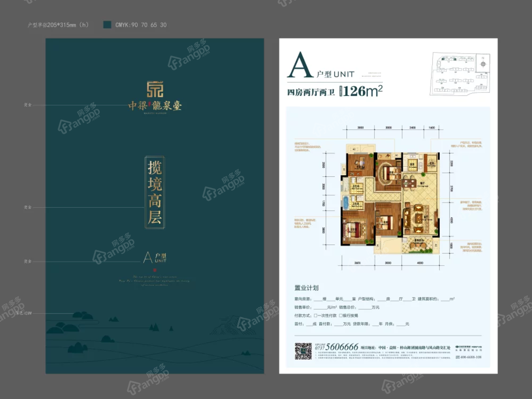The image size is (532, 399).
Task: Click the colored apartment floor plan image
Action: coord(390,199)
